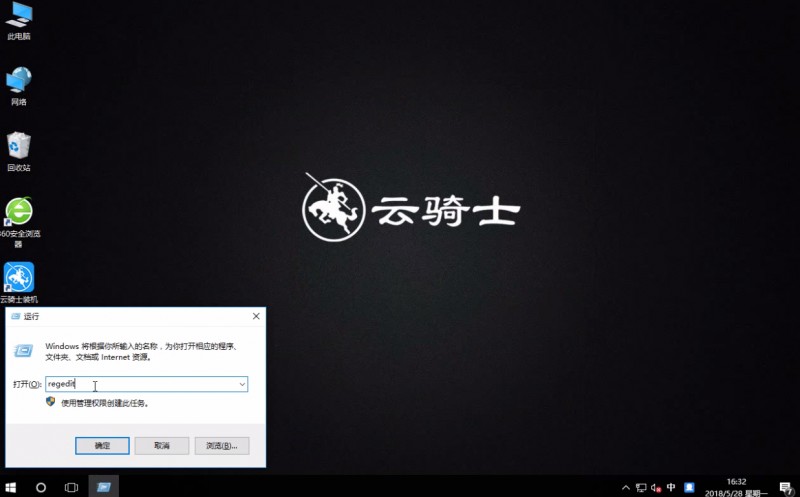
Task: Click the 确定 button in Run dialog
Action: (102, 445)
